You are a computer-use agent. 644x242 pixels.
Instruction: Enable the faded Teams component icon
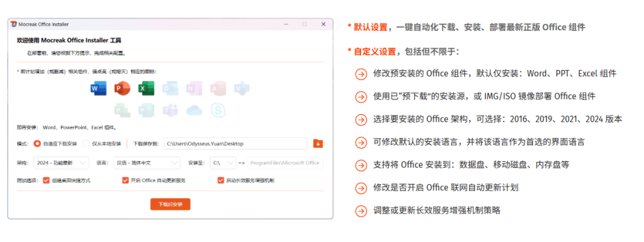pos(170,110)
